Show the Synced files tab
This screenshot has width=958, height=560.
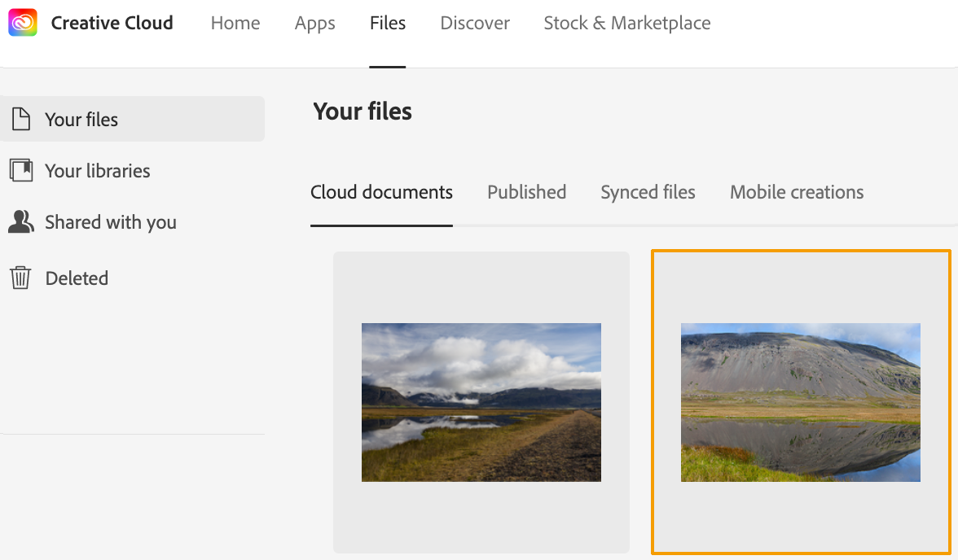(648, 192)
